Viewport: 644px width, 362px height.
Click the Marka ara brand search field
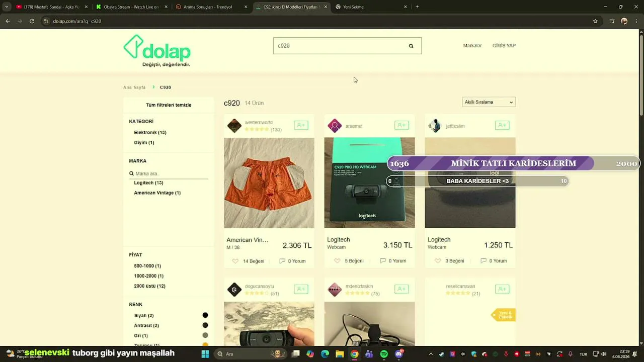[x=169, y=173]
